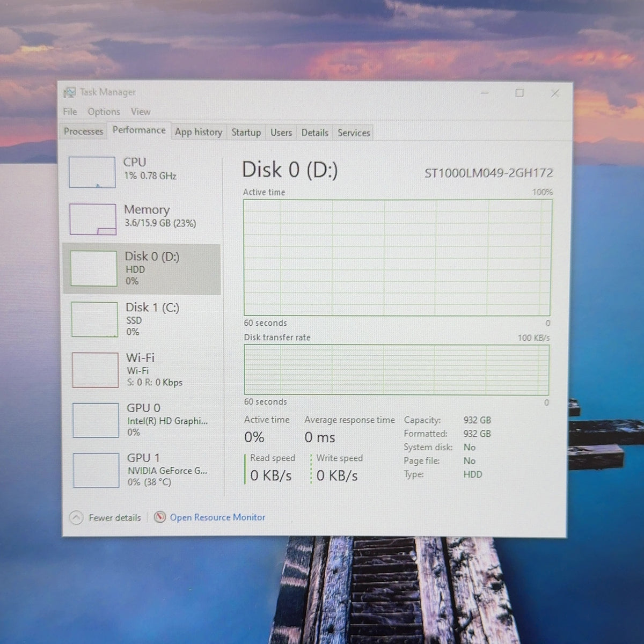Viewport: 644px width, 644px height.
Task: Click the Capacity 932 GB value
Action: (x=477, y=420)
